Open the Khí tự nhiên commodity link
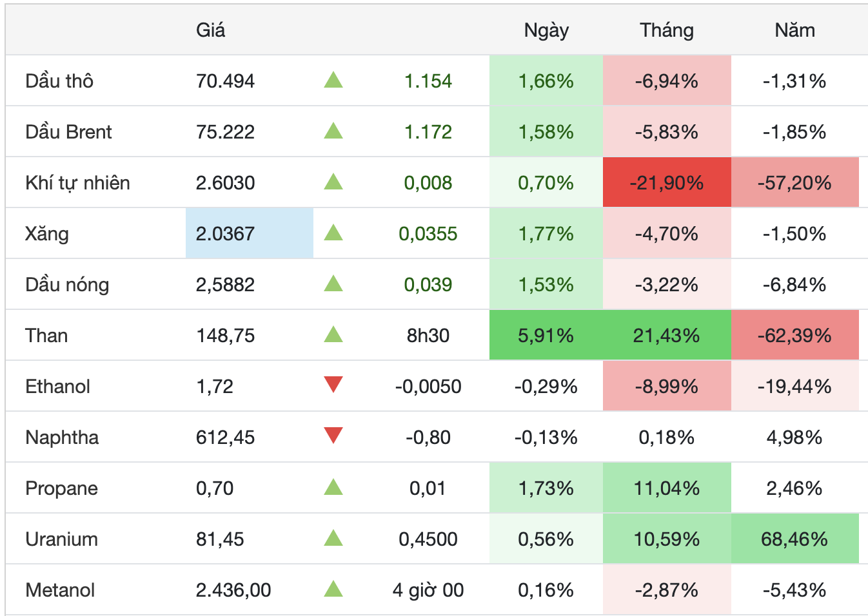 [x=77, y=183]
